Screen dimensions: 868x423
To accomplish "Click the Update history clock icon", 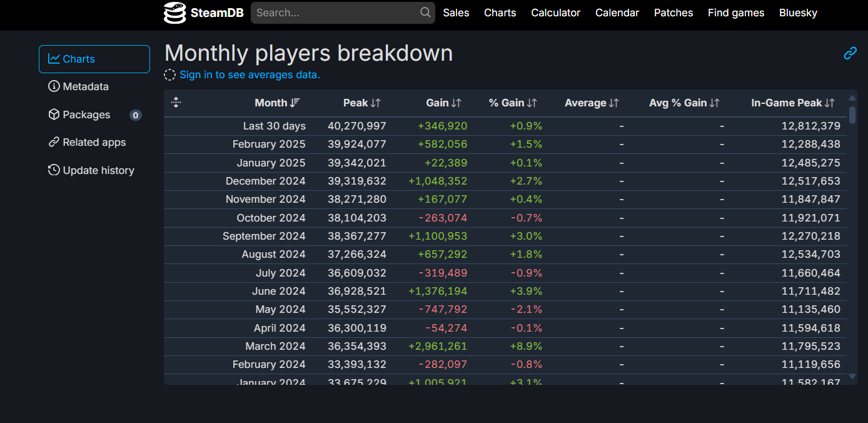I will [54, 170].
